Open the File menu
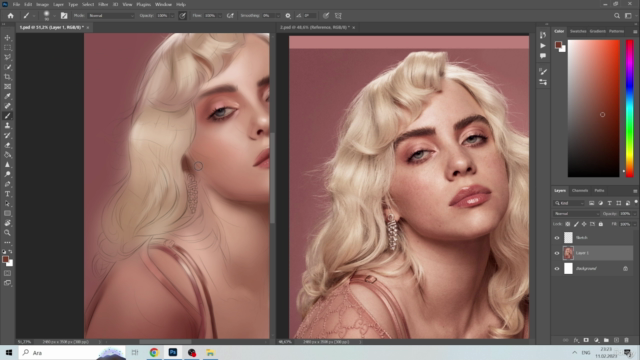 tap(16, 4)
